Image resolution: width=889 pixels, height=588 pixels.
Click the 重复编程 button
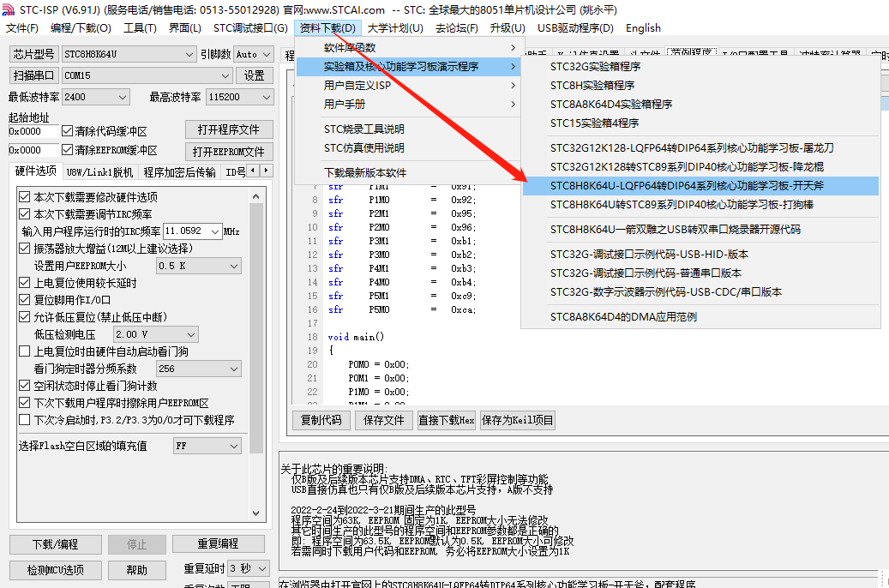[x=218, y=543]
